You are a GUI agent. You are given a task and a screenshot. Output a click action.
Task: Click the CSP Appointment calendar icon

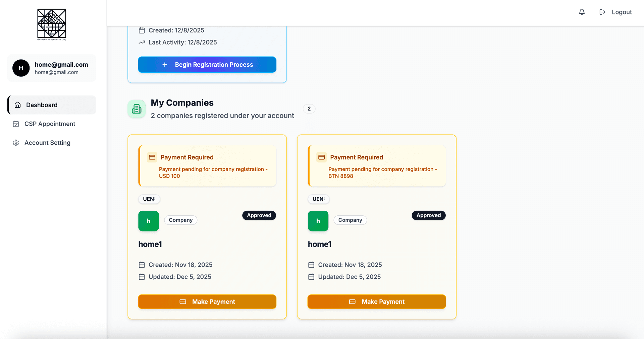click(16, 124)
